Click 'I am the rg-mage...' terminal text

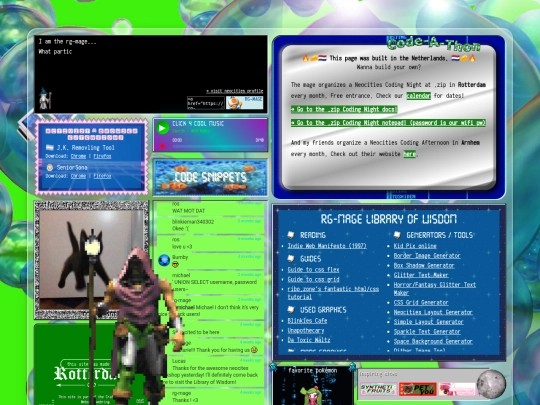coord(68,42)
